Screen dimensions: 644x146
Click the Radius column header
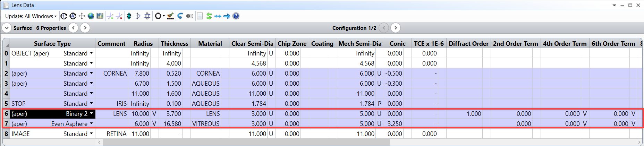143,43
